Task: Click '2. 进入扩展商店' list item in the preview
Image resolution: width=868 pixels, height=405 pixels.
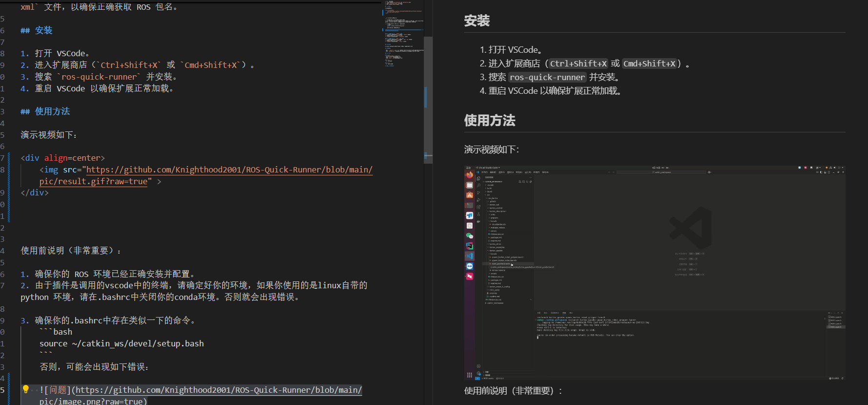Action: pyautogui.click(x=585, y=64)
